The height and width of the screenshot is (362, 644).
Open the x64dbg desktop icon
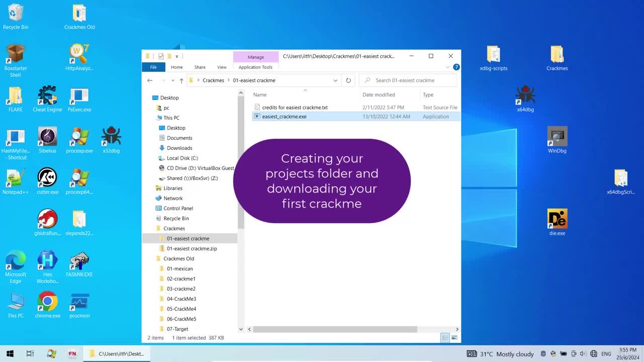coord(525,99)
